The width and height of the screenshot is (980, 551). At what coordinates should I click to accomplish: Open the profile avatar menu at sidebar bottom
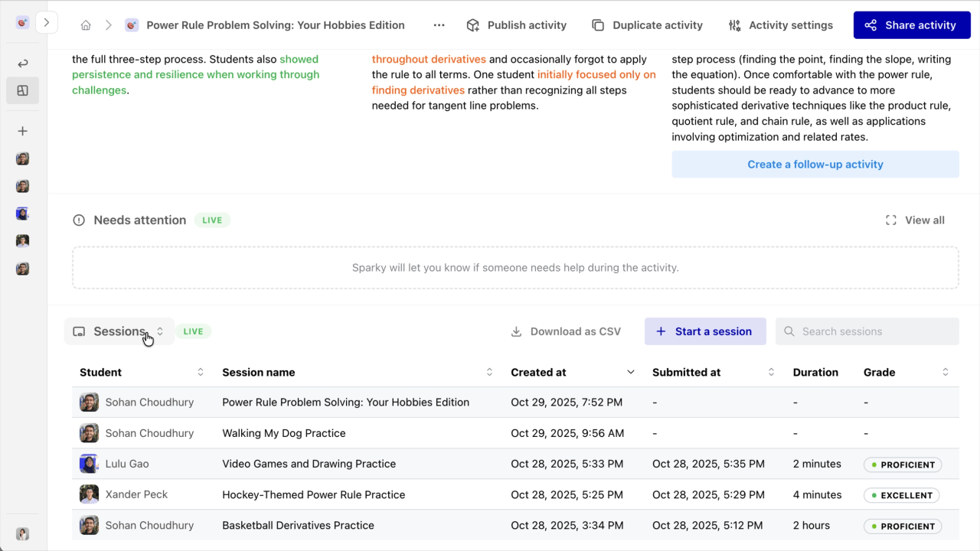pos(23,533)
